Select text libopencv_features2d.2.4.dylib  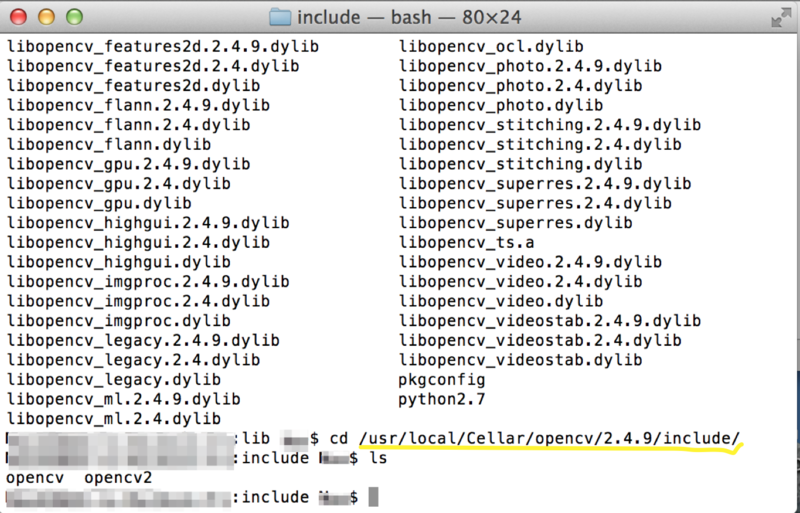(x=153, y=66)
